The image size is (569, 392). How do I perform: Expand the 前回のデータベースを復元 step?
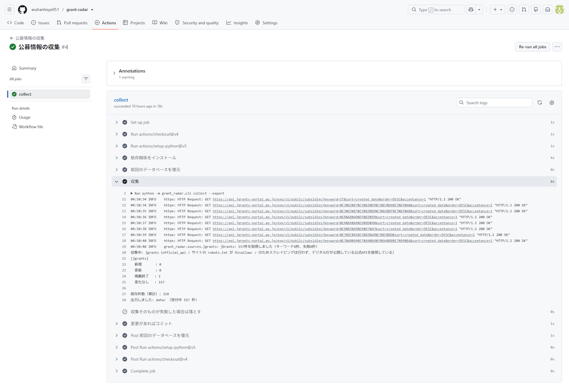click(x=334, y=170)
